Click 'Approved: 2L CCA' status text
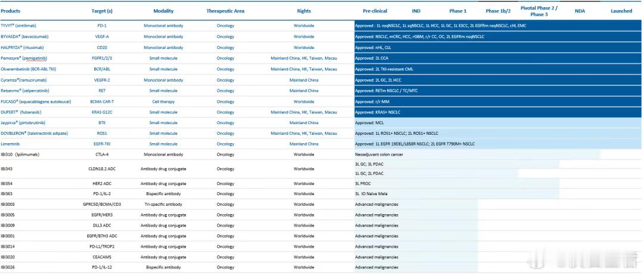Screen dimensions: 644x275 pos(371,58)
